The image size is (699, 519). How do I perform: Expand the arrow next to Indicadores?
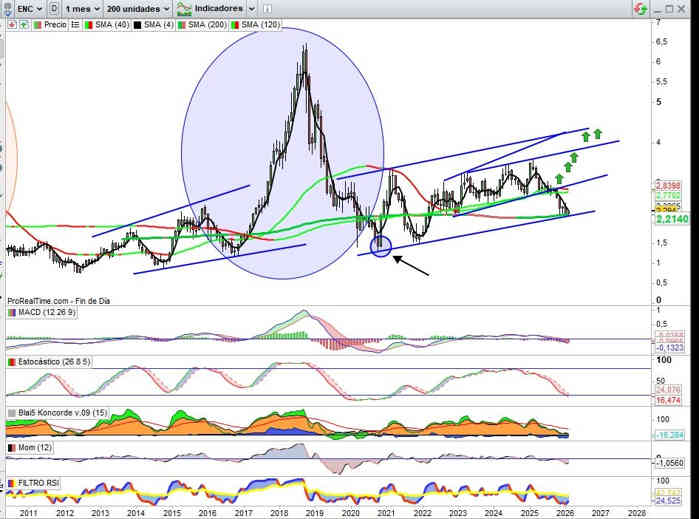[x=253, y=8]
